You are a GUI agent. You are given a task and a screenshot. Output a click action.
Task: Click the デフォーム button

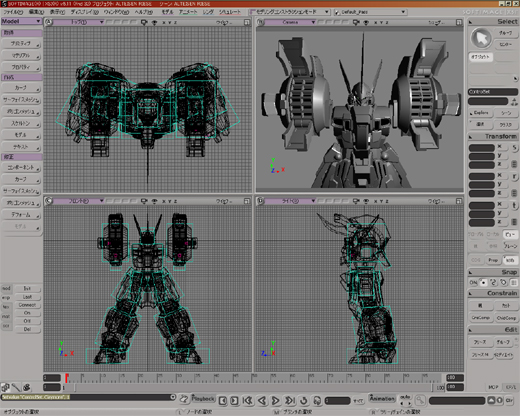(x=21, y=215)
